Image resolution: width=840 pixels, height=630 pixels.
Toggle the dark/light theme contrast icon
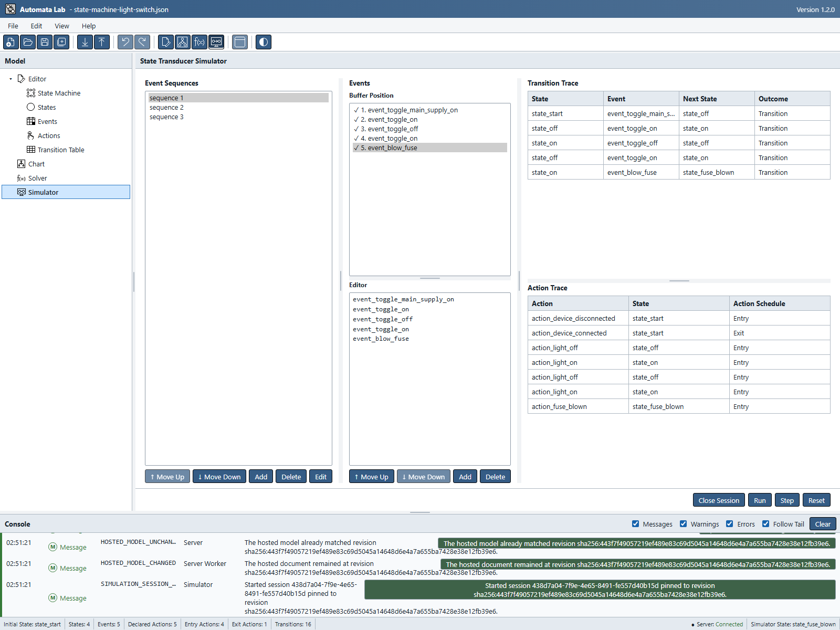264,42
